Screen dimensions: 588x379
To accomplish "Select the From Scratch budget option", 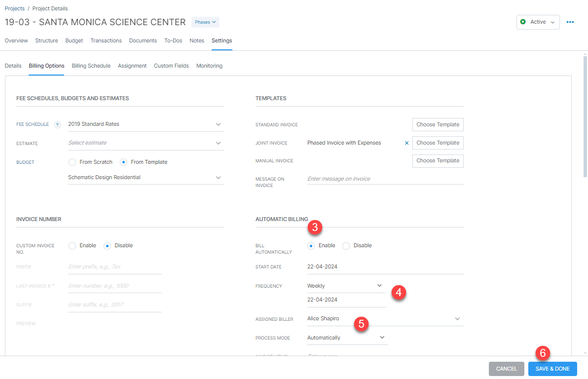I will point(72,162).
